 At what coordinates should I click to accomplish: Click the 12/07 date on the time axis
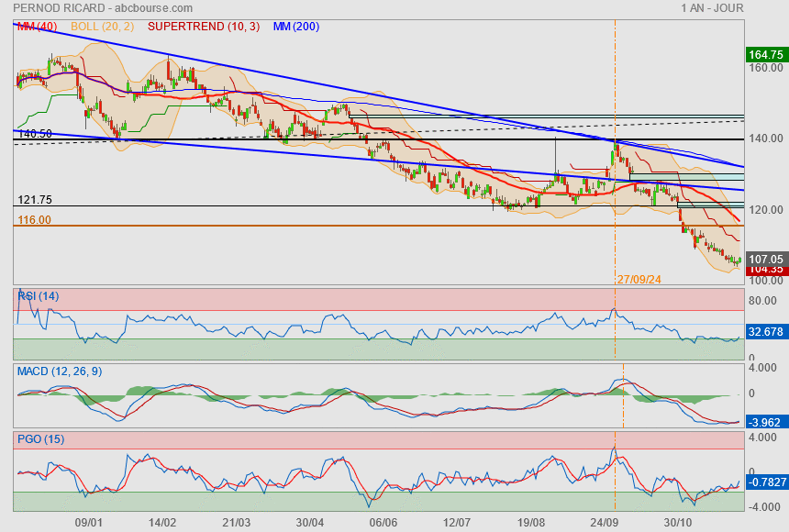456,523
